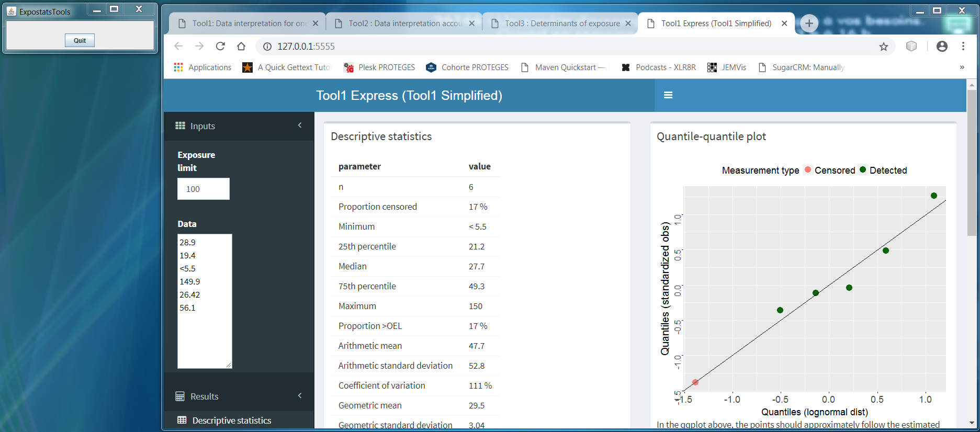Reload the page with the refresh icon
The height and width of the screenshot is (432, 980).
point(220,47)
